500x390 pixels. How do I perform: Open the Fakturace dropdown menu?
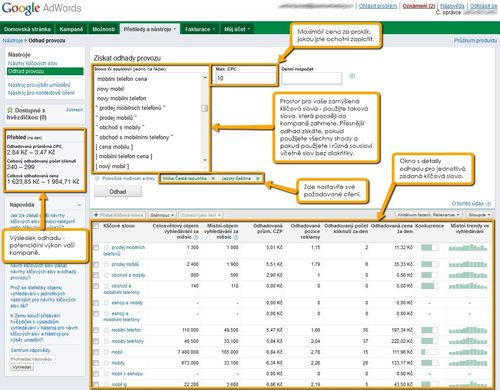(200, 29)
